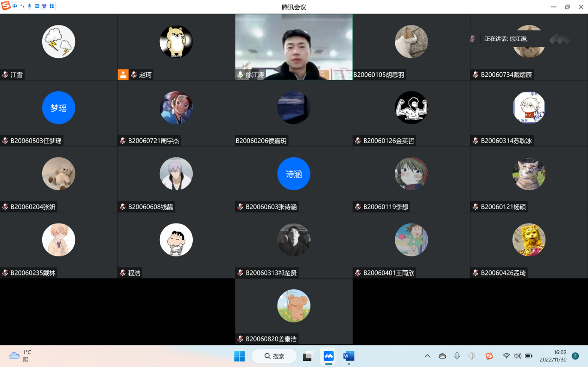Select 徐江涛's live video tile
The image size is (588, 367).
(294, 46)
